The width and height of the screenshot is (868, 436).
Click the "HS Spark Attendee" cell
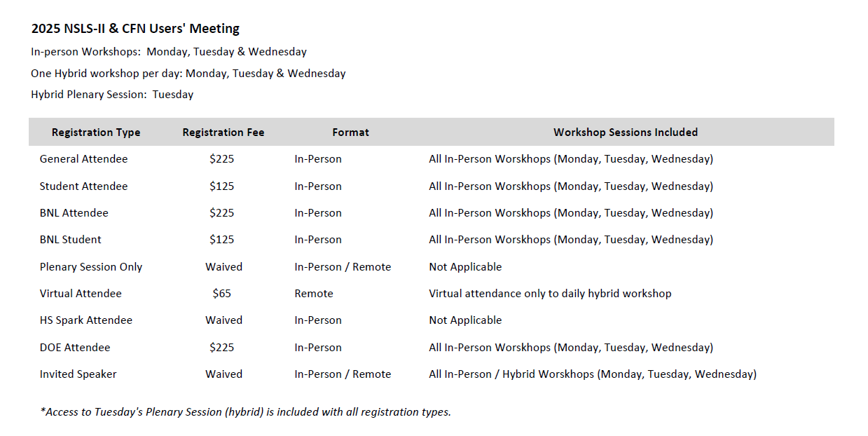(86, 320)
